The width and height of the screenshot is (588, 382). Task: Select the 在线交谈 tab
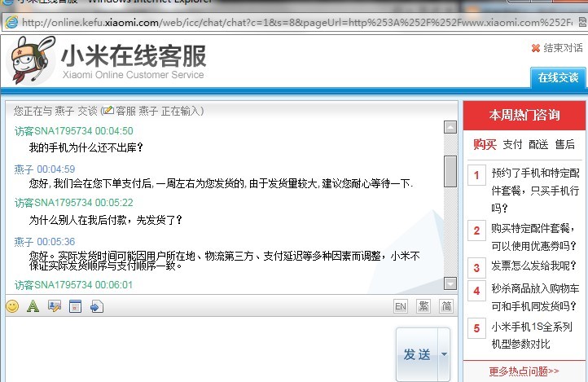[x=558, y=77]
